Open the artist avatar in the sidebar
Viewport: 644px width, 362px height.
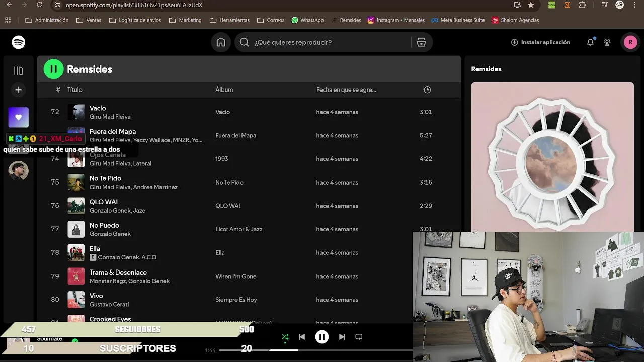click(x=19, y=171)
